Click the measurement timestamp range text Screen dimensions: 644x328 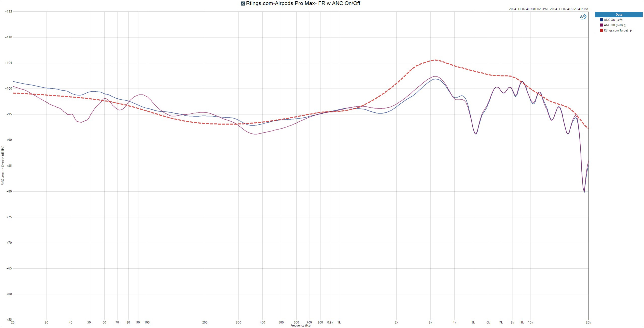pos(549,9)
